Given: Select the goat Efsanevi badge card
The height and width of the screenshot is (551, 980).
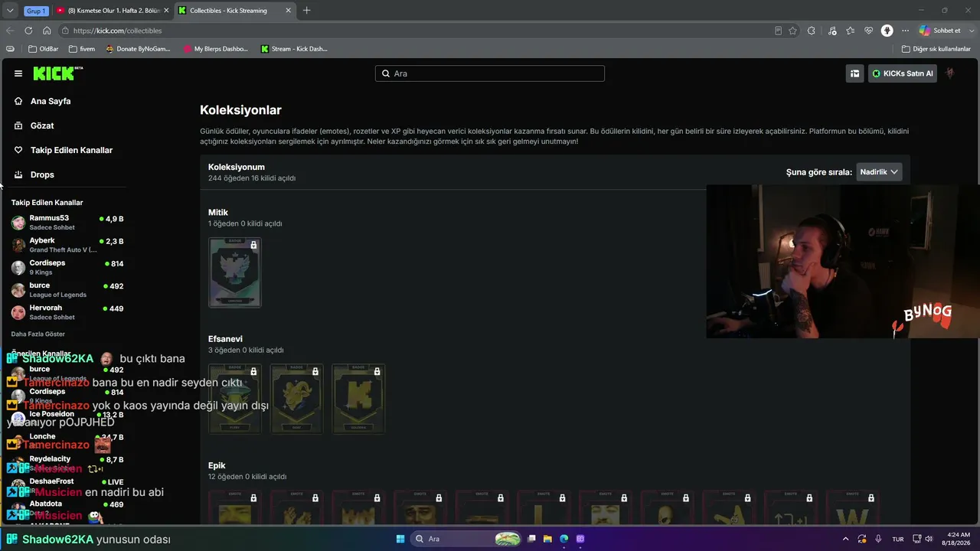Looking at the screenshot, I should click(297, 399).
